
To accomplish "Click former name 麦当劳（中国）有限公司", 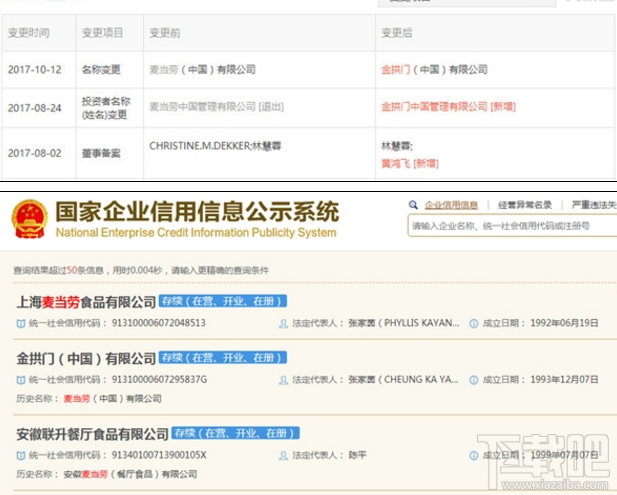I will [x=113, y=399].
